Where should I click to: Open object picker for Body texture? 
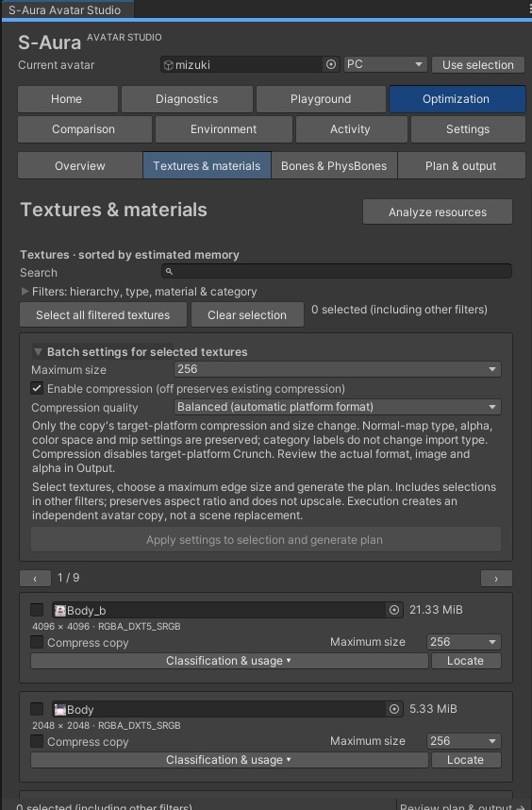coord(394,709)
